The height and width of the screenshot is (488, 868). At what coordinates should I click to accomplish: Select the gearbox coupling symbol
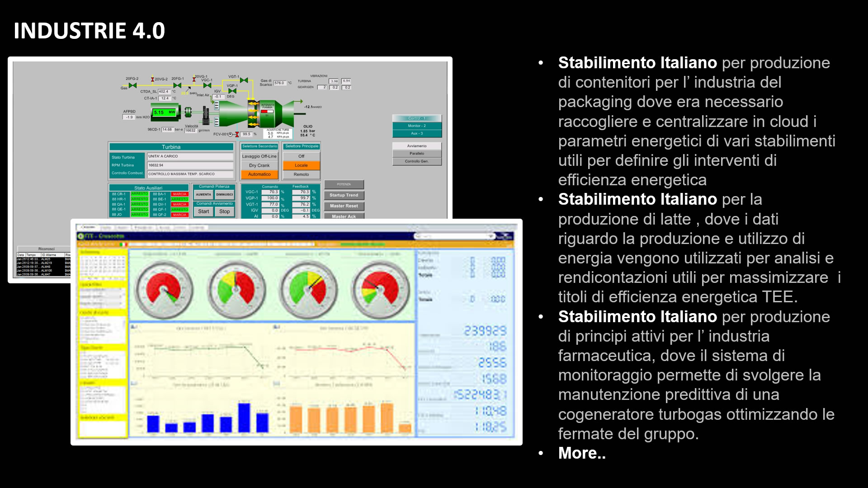click(188, 112)
